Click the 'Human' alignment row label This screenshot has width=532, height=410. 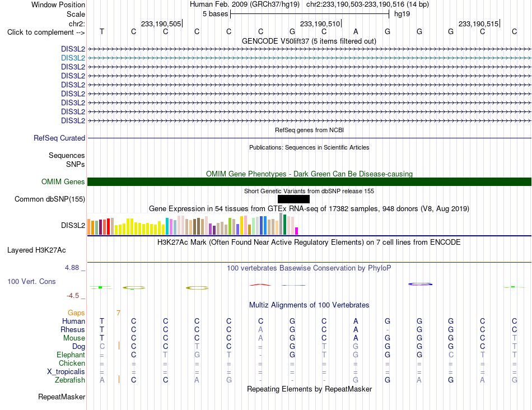point(73,321)
